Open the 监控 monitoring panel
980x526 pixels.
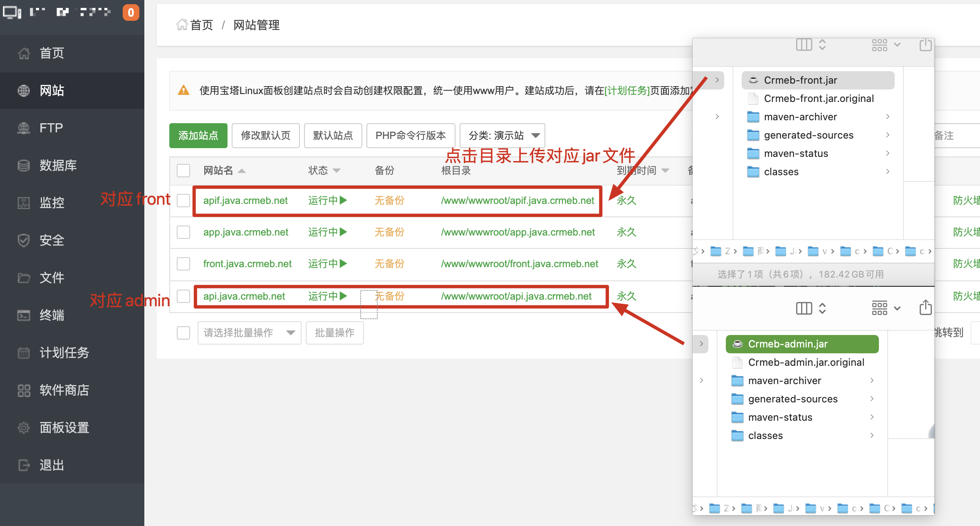52,203
